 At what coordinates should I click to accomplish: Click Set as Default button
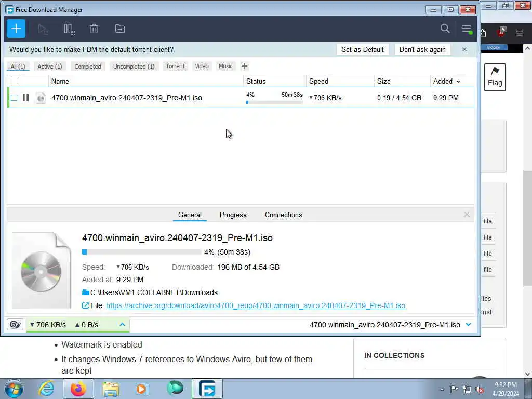(362, 49)
